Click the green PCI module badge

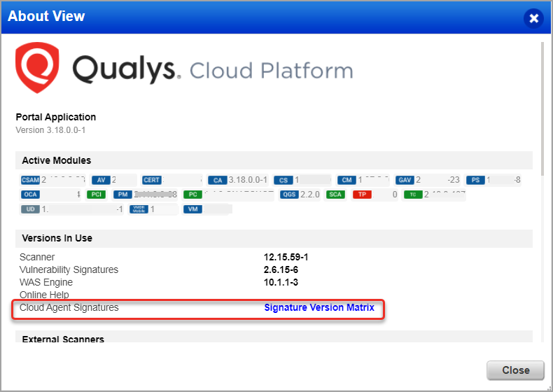click(x=97, y=195)
